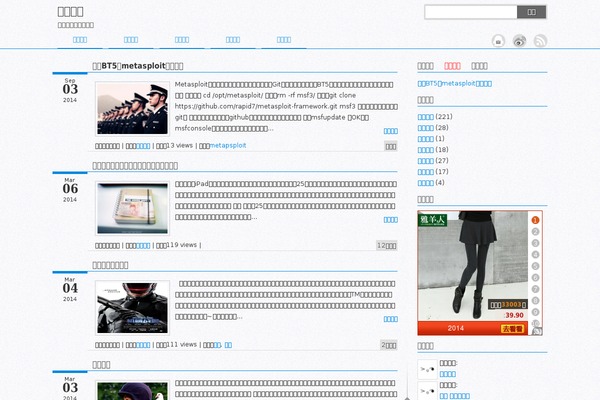Click the leggings product ad image
This screenshot has width=600, height=400.
coord(473,266)
